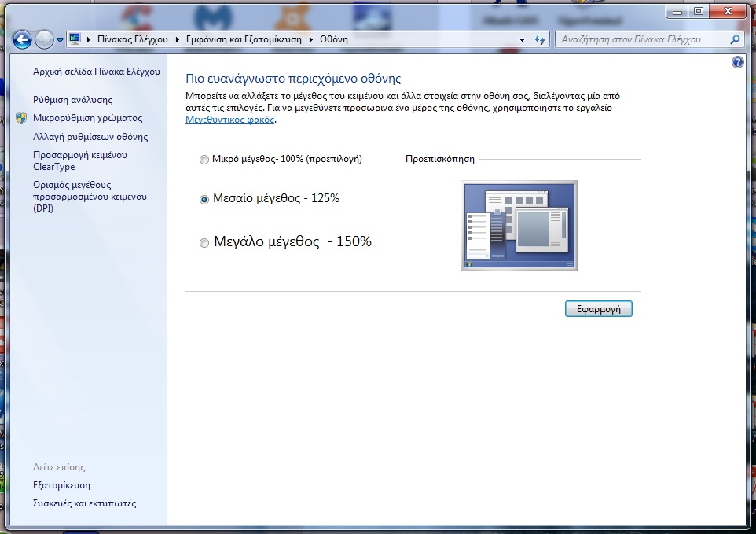Maximize the Οθόνη window
Viewport: 756px width, 534px height.
[x=699, y=11]
